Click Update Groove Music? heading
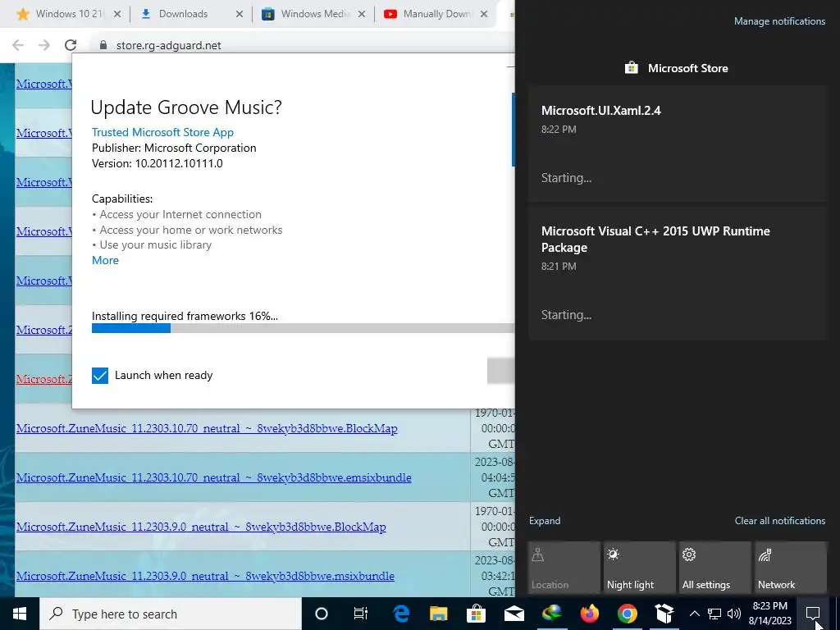Image resolution: width=840 pixels, height=630 pixels. (186, 107)
